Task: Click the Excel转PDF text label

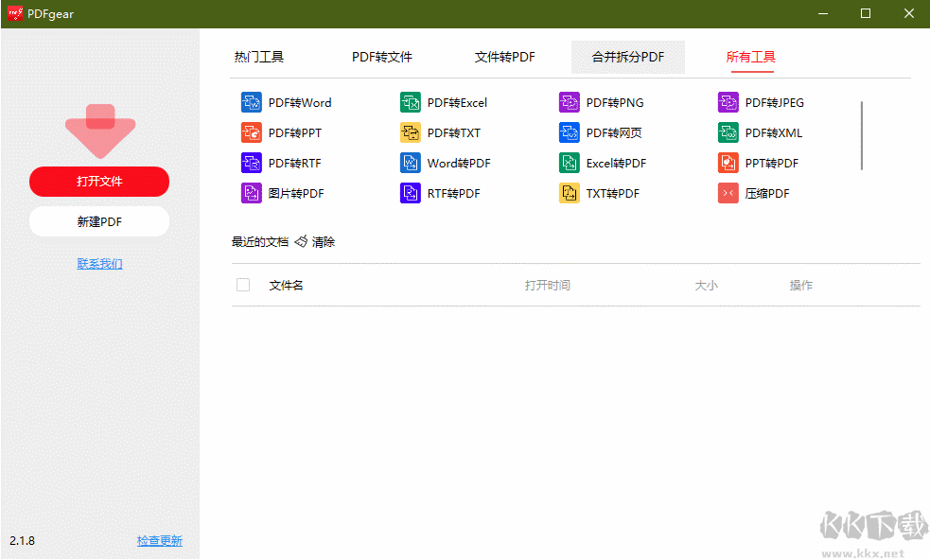Action: 616,163
